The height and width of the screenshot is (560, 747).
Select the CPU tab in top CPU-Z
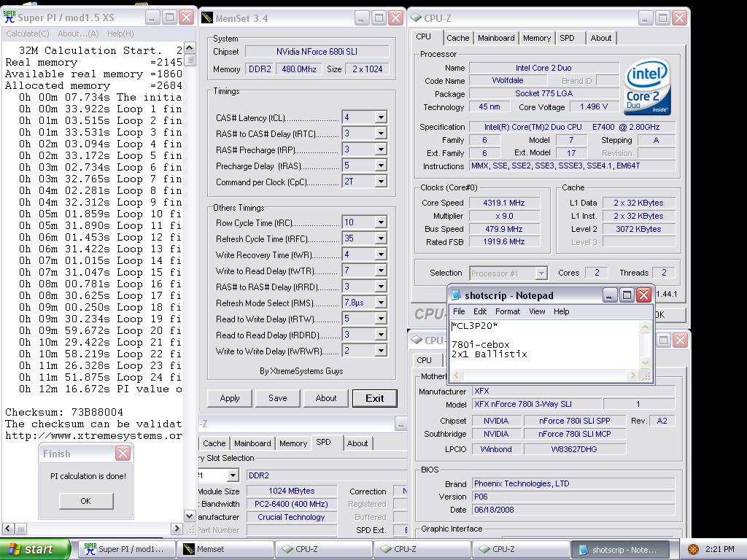coord(424,37)
